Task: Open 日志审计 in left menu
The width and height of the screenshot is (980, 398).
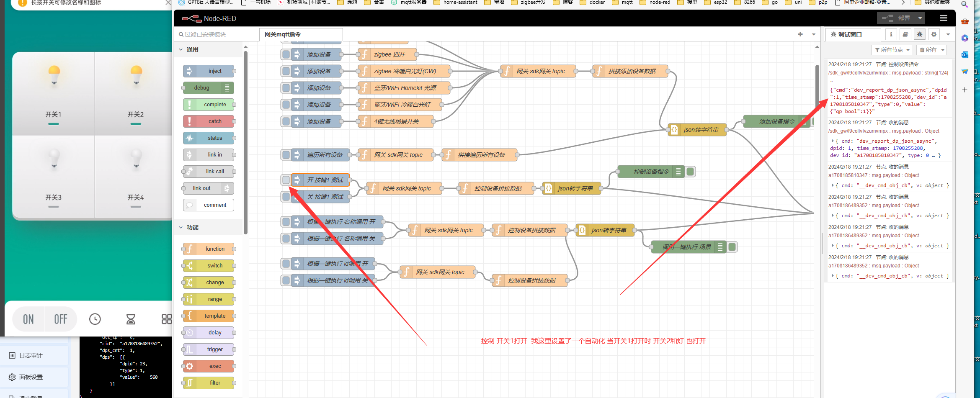Action: (x=35, y=355)
